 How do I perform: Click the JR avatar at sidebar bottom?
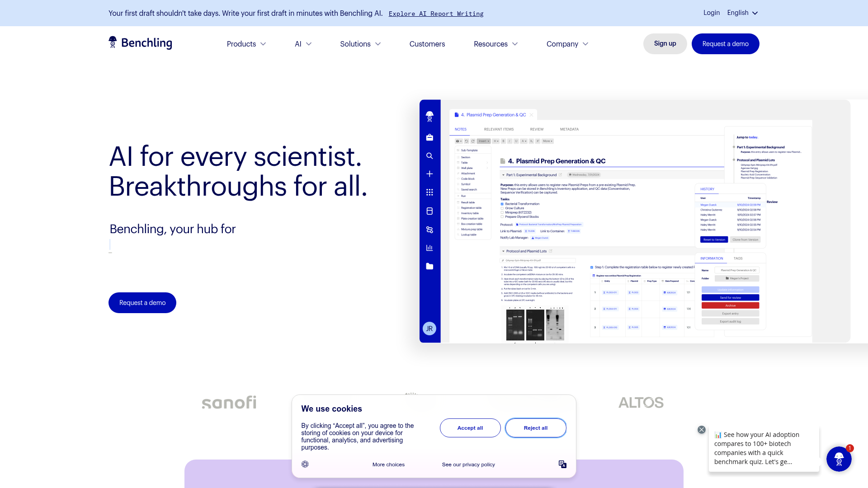(429, 328)
